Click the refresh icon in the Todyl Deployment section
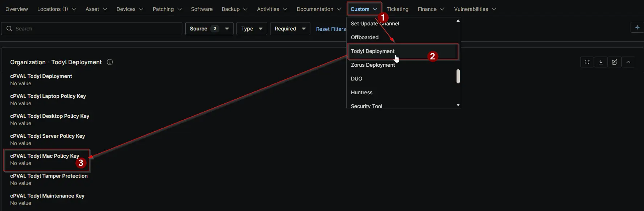644x211 pixels. (x=587, y=62)
